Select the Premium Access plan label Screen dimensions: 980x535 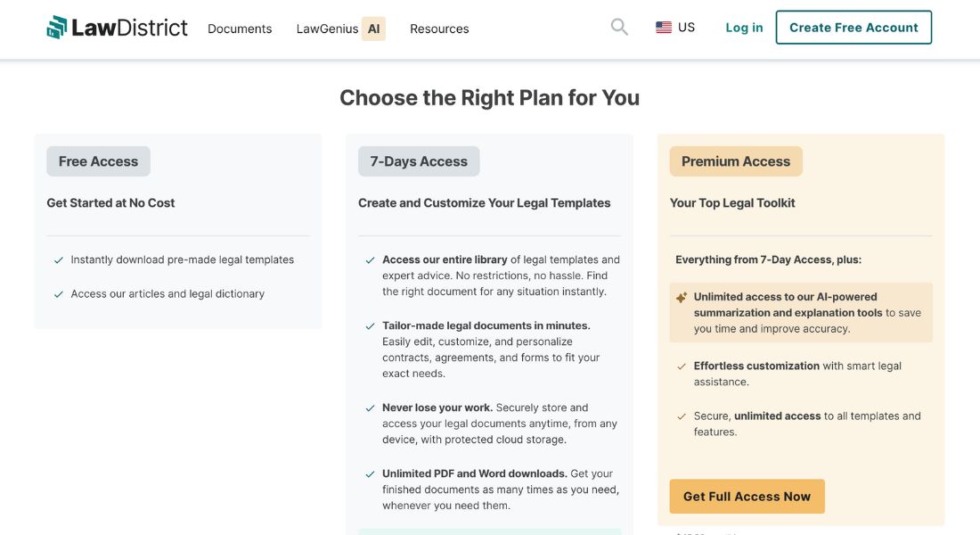[x=736, y=161]
